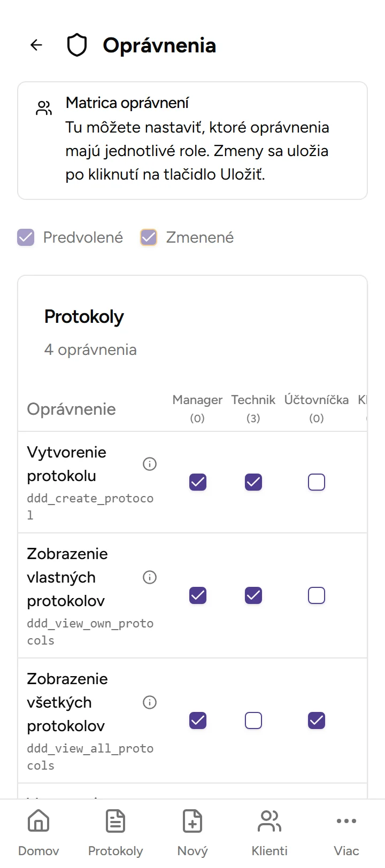The image size is (385, 868).
Task: Open info tooltip for Zobrazenie všetkých protokolov
Action: click(150, 702)
